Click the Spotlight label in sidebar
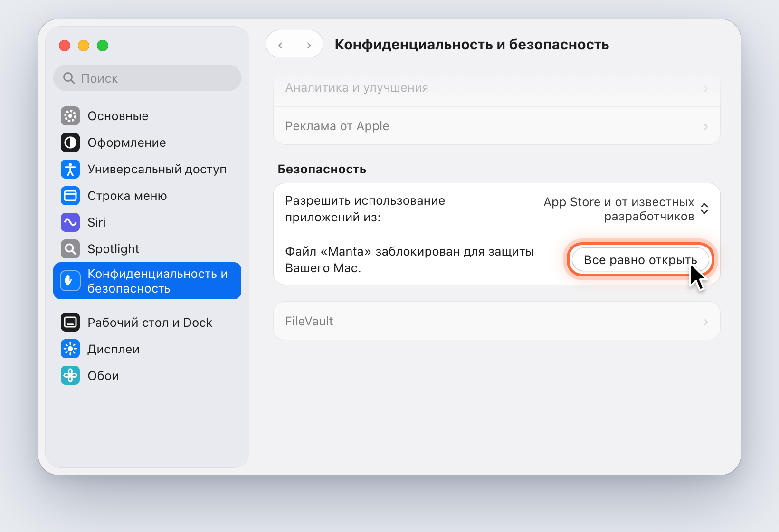The width and height of the screenshot is (779, 532). [114, 249]
